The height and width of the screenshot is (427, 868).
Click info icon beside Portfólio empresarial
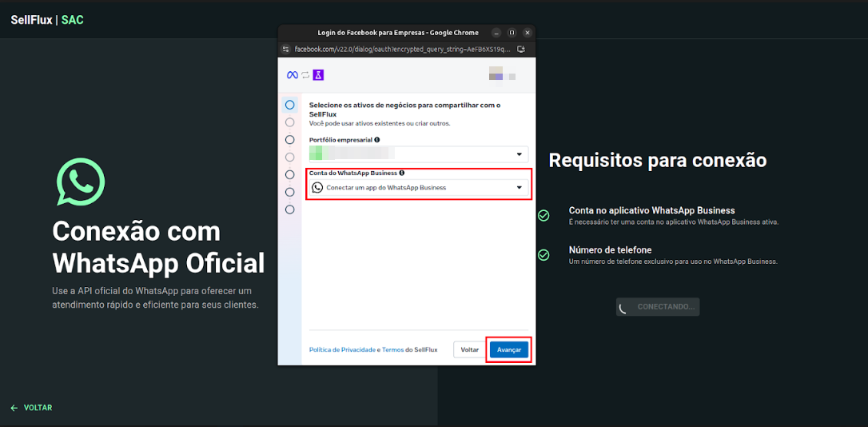click(x=376, y=140)
